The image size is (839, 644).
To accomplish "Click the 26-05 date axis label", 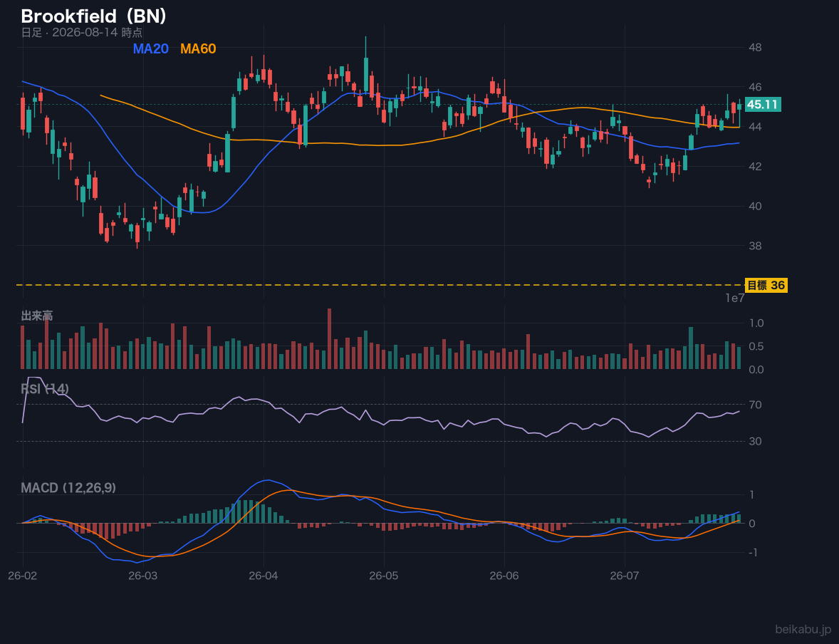I will [384, 576].
